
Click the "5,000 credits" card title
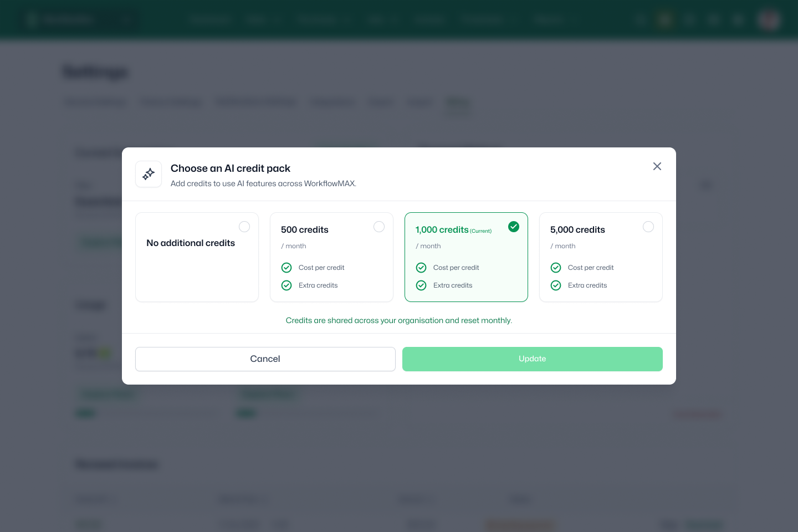577,230
